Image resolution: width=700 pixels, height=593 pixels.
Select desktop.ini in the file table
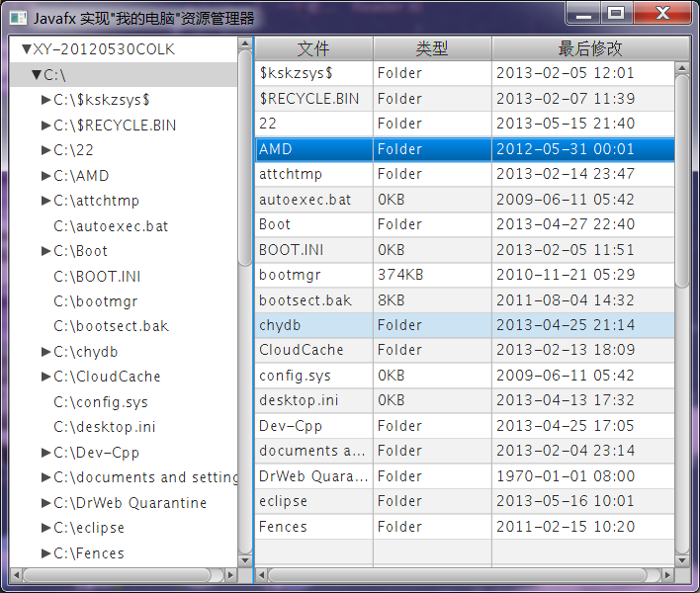click(465, 400)
